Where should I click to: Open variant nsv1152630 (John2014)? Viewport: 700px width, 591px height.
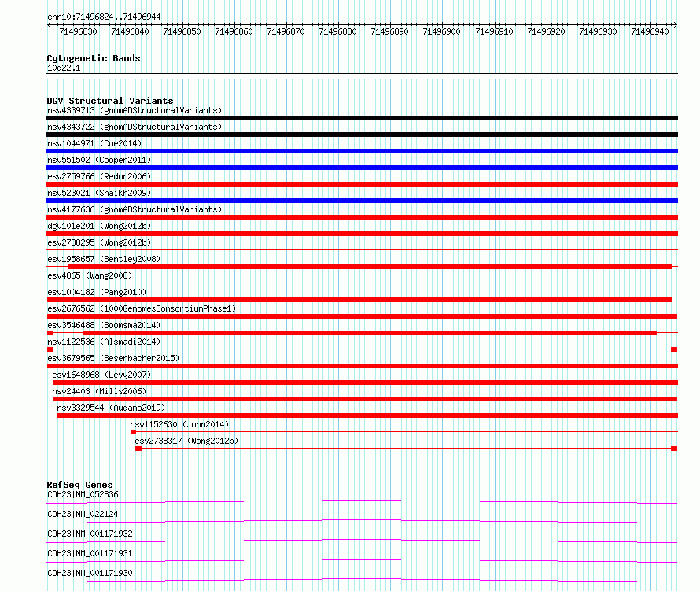[179, 424]
